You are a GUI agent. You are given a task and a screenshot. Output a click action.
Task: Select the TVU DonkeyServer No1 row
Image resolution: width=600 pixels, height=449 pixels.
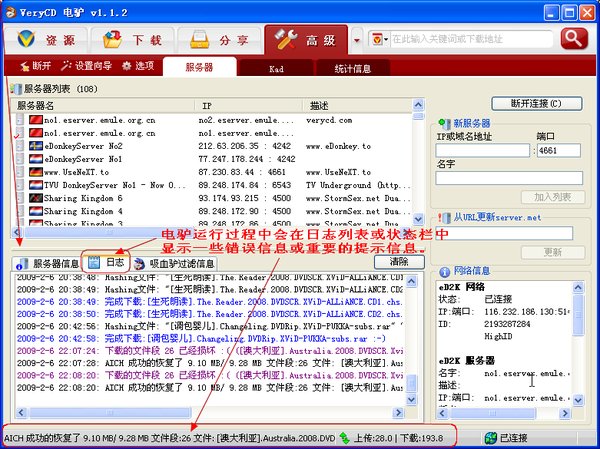pyautogui.click(x=213, y=185)
